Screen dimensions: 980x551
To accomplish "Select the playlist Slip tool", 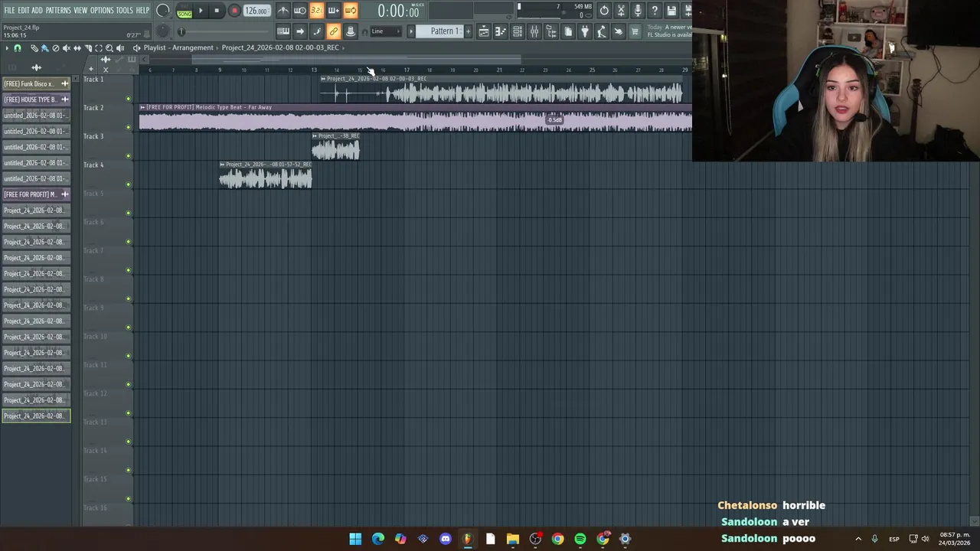I will [77, 48].
